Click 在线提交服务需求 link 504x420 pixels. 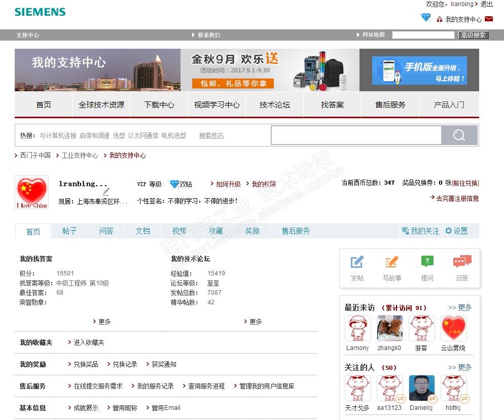[98, 386]
